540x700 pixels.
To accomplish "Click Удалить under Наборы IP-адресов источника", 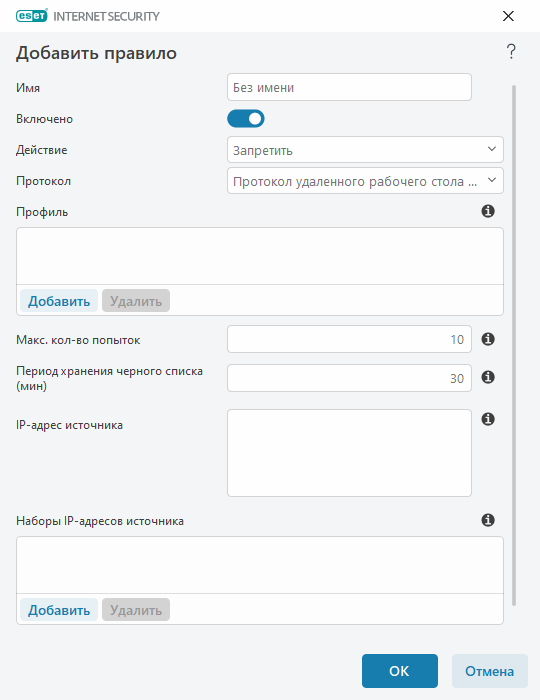I will pos(136,610).
